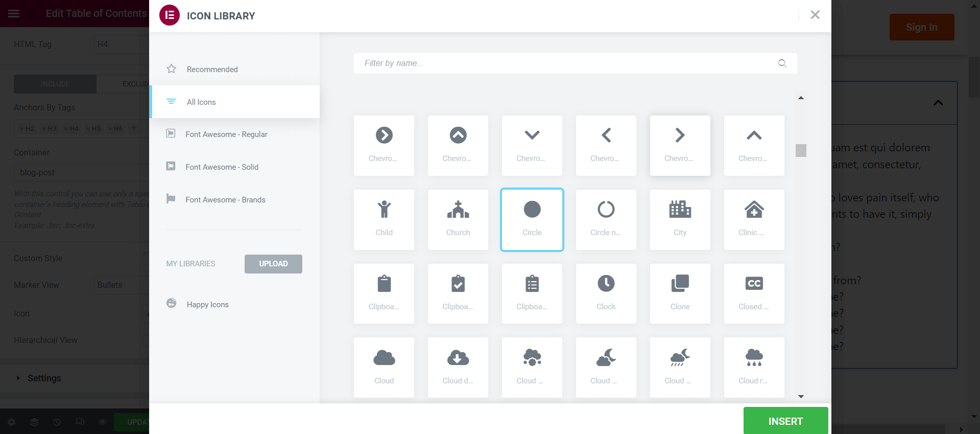Click the green Insert button

[x=785, y=421]
